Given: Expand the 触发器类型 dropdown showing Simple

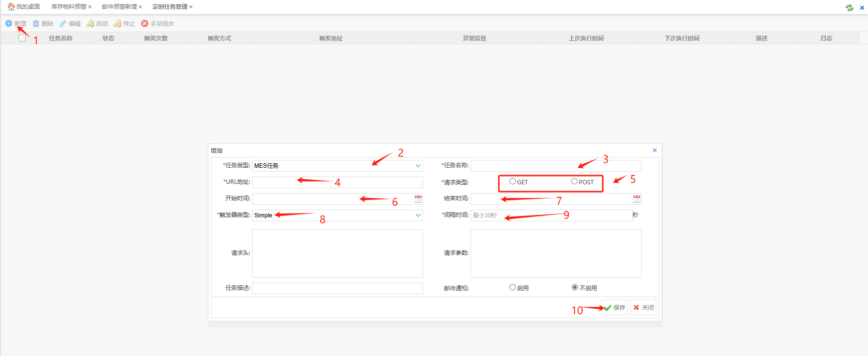Looking at the screenshot, I should tap(418, 215).
